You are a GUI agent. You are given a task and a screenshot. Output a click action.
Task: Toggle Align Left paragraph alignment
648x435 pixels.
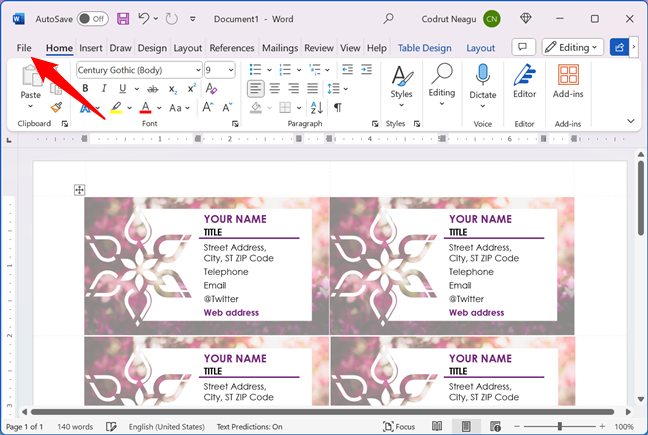255,88
